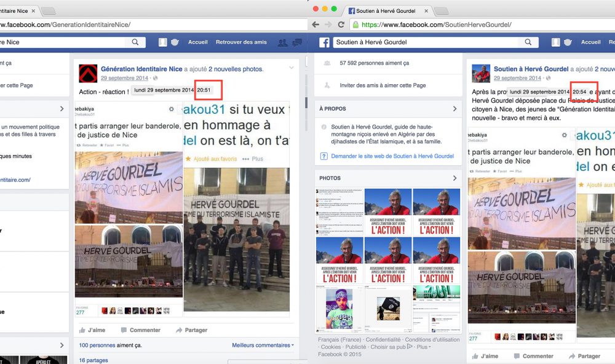Click Conditions d'utilisation footer link
The image size is (615, 364).
pos(432,339)
